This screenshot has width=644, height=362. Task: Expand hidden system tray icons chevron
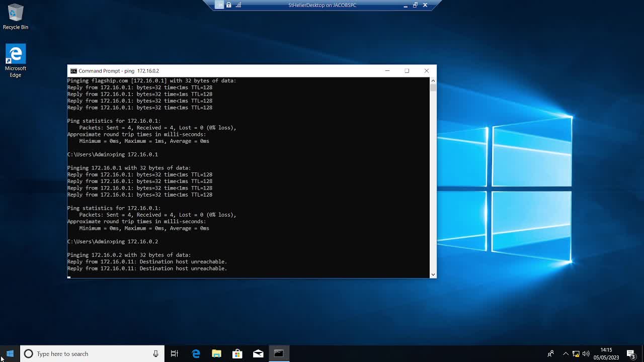(566, 354)
